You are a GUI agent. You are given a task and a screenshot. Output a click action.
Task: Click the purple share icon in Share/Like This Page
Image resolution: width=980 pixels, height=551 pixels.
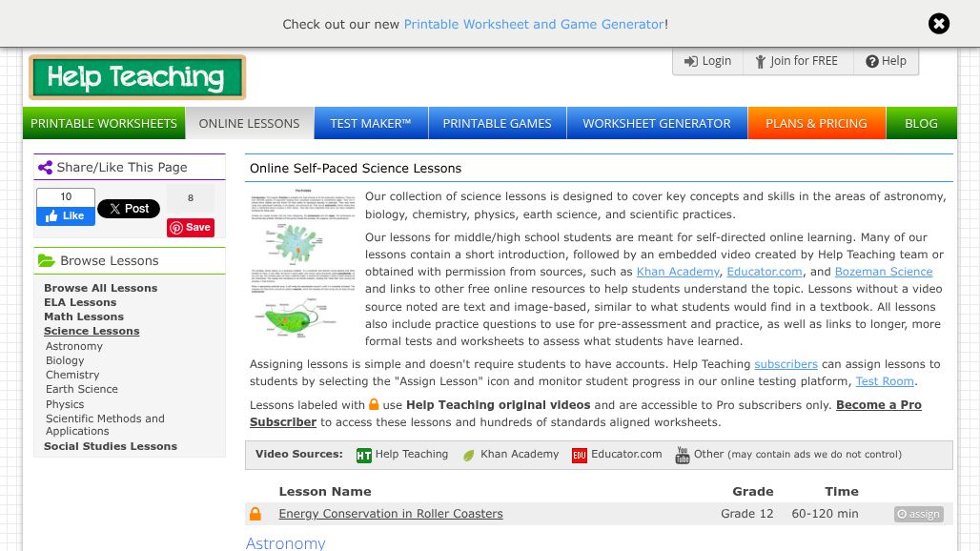click(46, 167)
